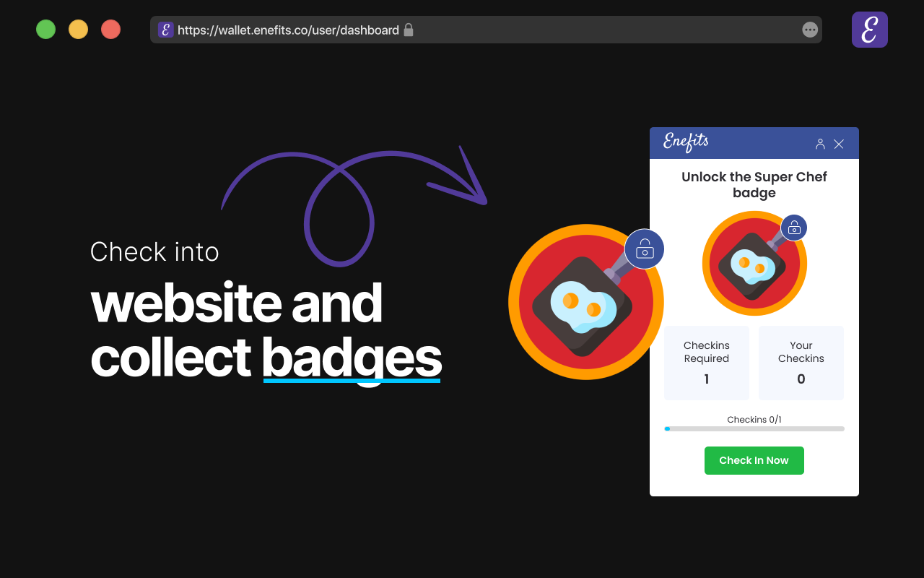Click the Unlock the Super Chef badge title
924x578 pixels.
(x=754, y=185)
